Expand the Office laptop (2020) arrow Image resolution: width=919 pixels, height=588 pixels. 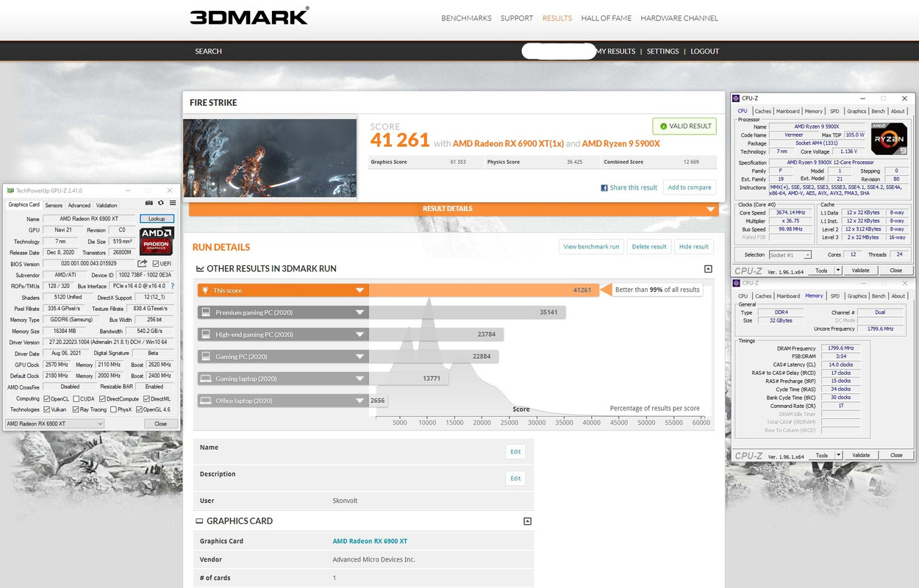point(360,401)
